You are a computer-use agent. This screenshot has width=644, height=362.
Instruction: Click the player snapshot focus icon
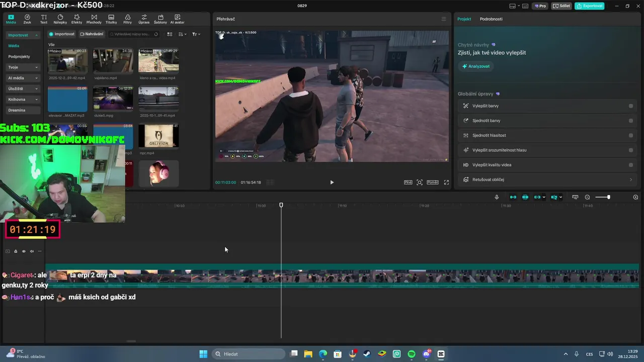coord(420,183)
